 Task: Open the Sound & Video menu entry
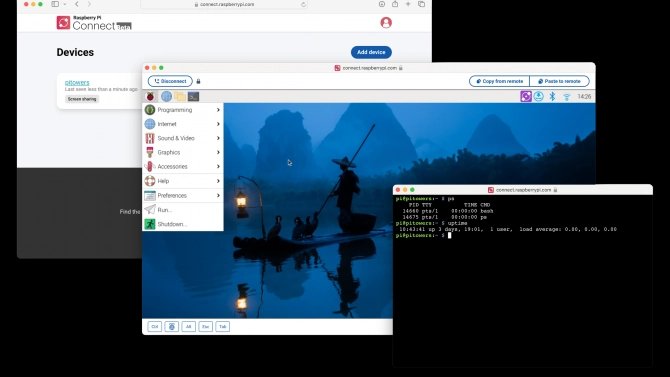point(182,138)
